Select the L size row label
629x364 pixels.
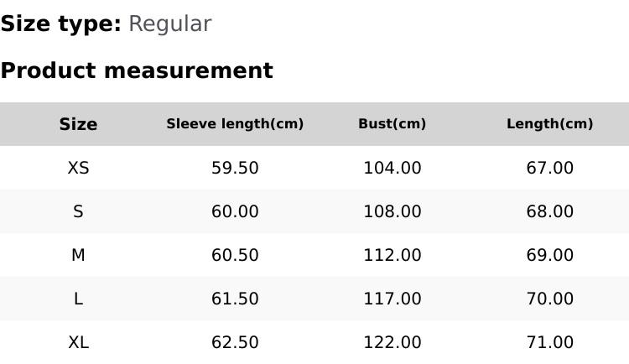coord(78,299)
